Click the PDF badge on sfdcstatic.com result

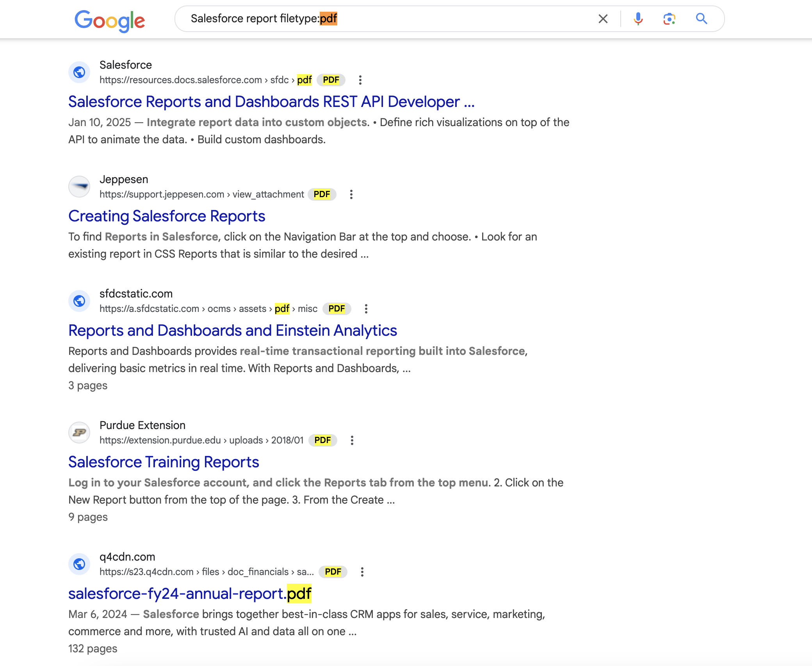[x=337, y=309]
